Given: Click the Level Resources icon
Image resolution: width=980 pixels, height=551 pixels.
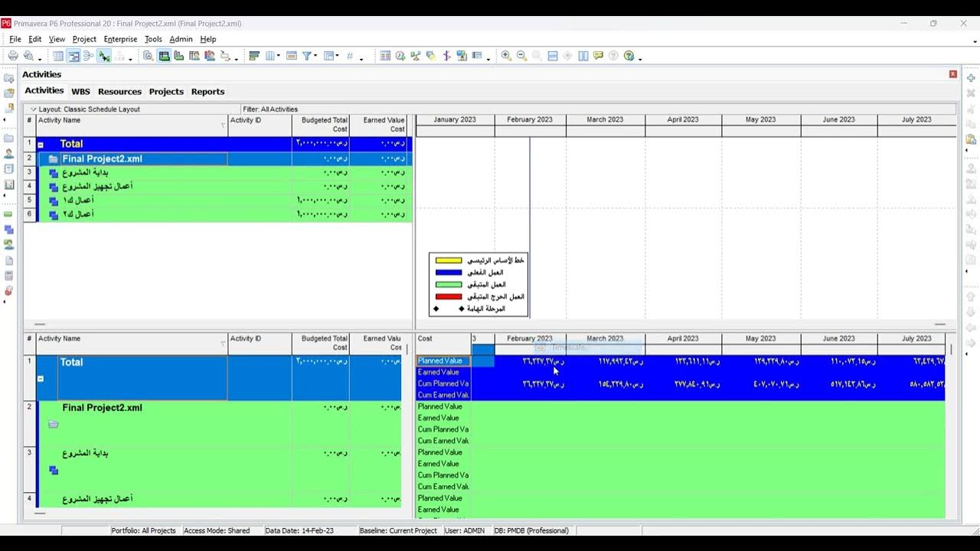Looking at the screenshot, I should (416, 56).
